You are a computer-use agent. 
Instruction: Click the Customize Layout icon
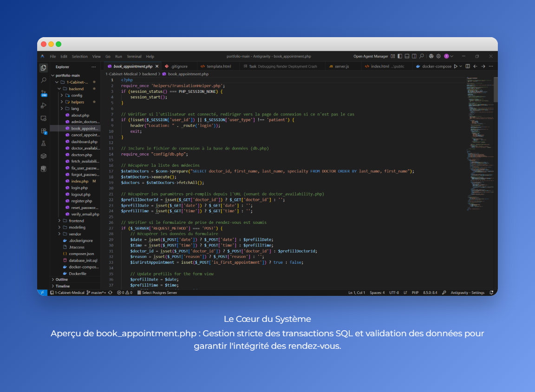[x=393, y=56]
